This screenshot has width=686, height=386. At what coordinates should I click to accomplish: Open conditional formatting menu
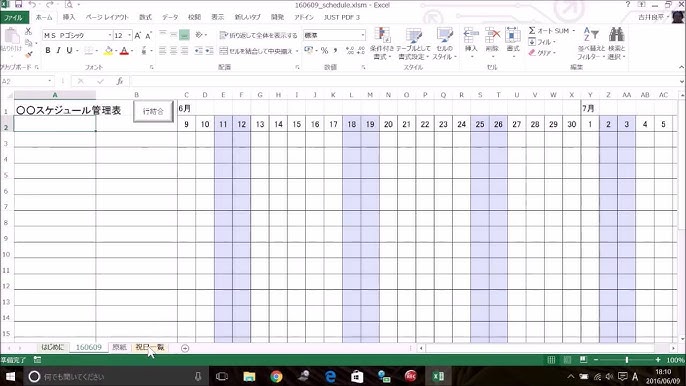pyautogui.click(x=382, y=44)
